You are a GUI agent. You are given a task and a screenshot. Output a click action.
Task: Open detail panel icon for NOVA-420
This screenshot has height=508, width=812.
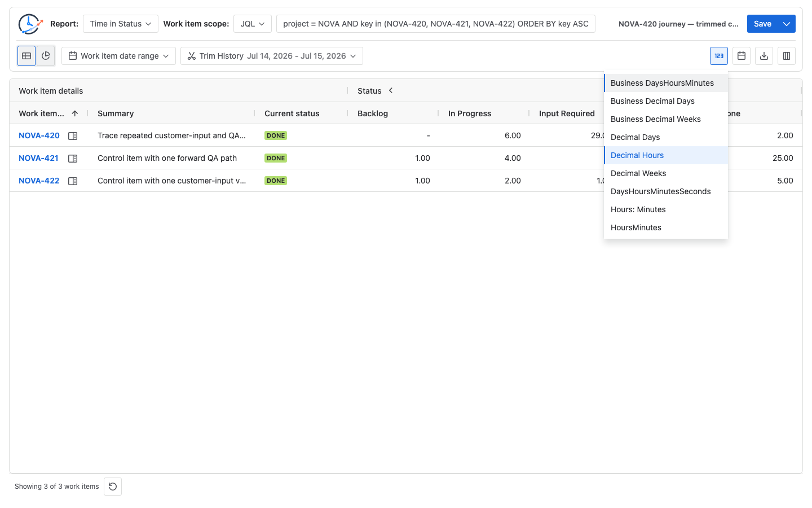pos(73,136)
